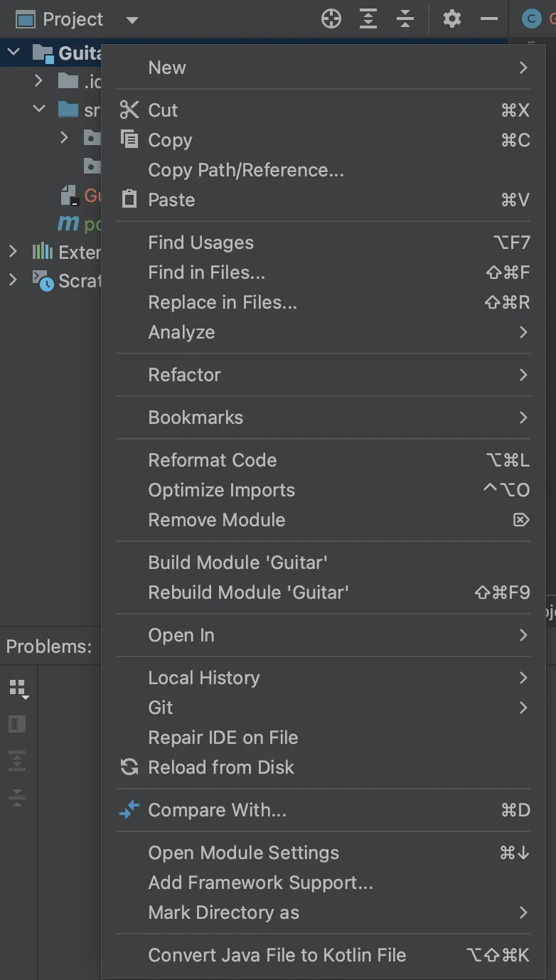Viewport: 556px width, 980px height.
Task: Click the scissors Cut icon in the context menu
Action: [129, 110]
